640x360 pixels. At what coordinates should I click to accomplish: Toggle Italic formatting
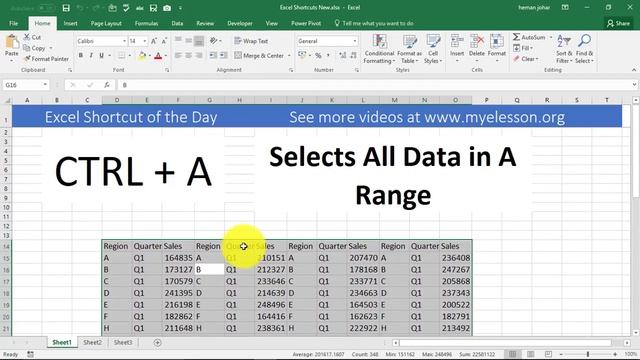pos(91,56)
